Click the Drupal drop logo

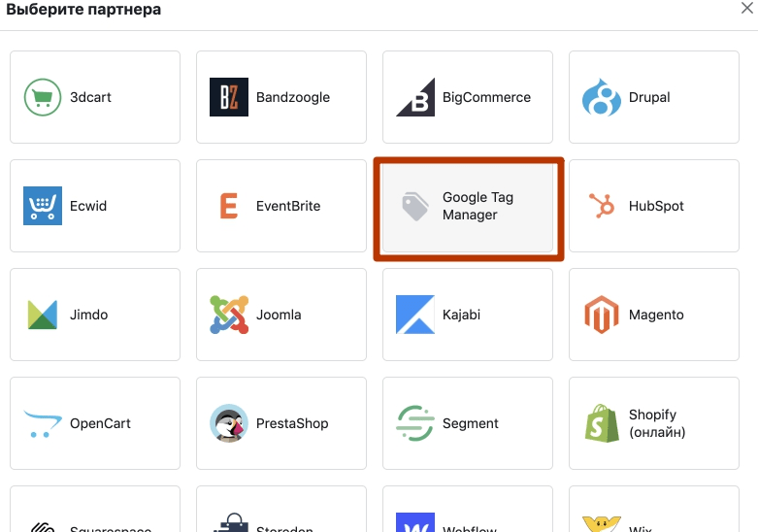click(x=602, y=97)
